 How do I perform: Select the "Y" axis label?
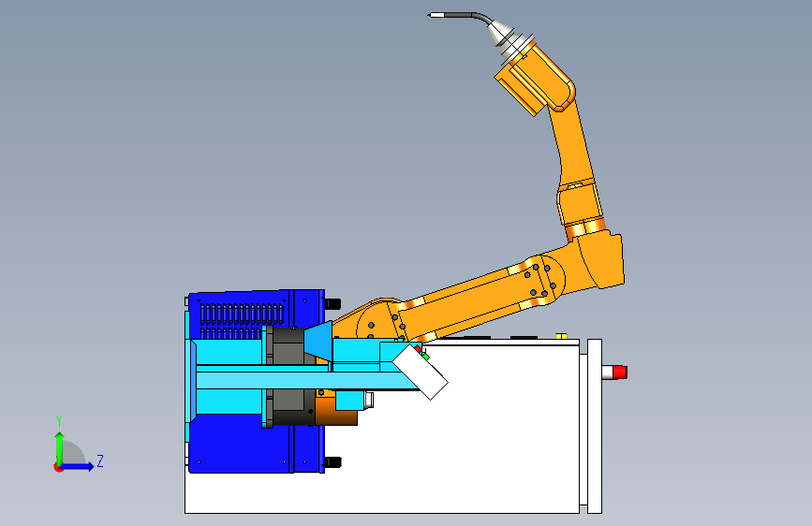click(59, 421)
